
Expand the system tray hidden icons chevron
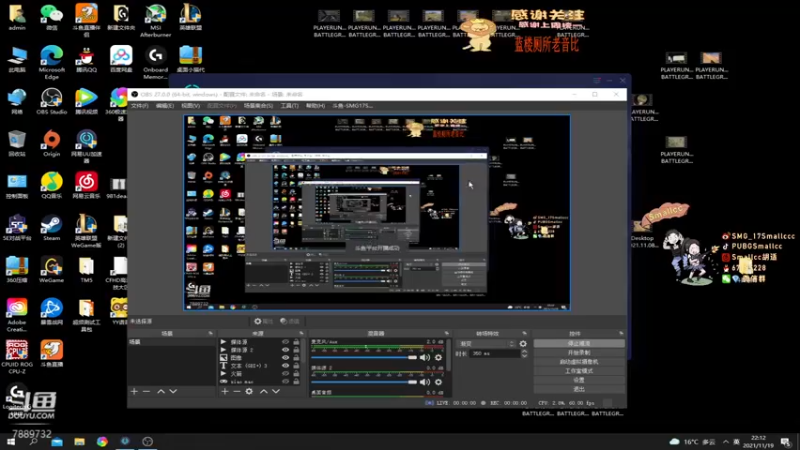point(726,442)
